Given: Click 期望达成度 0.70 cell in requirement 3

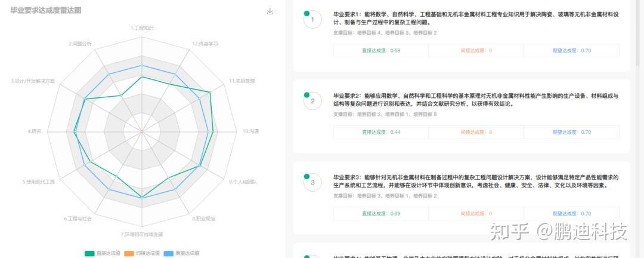Looking at the screenshot, I should [571, 214].
